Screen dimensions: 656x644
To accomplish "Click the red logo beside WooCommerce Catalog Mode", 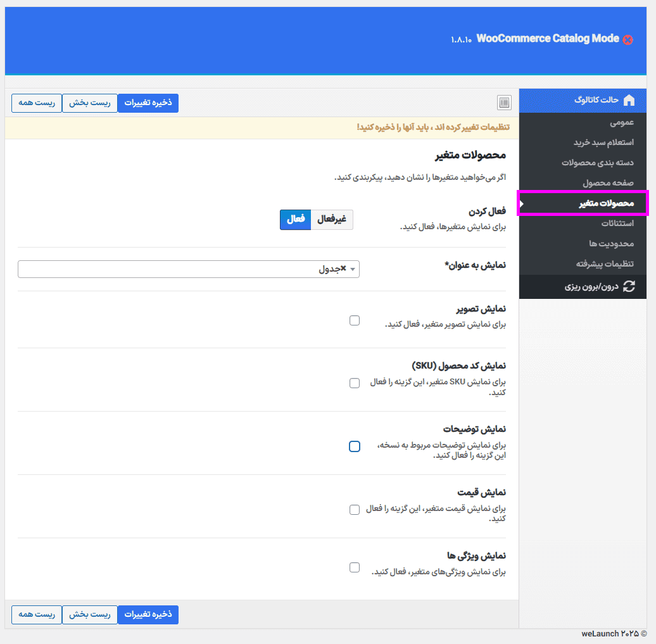I will (x=628, y=40).
